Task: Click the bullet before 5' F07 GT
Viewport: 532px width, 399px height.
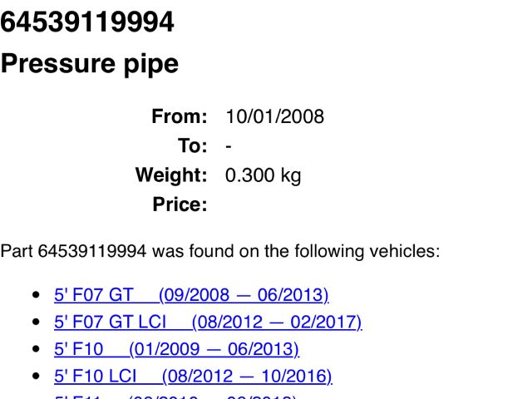Action: pos(35,296)
